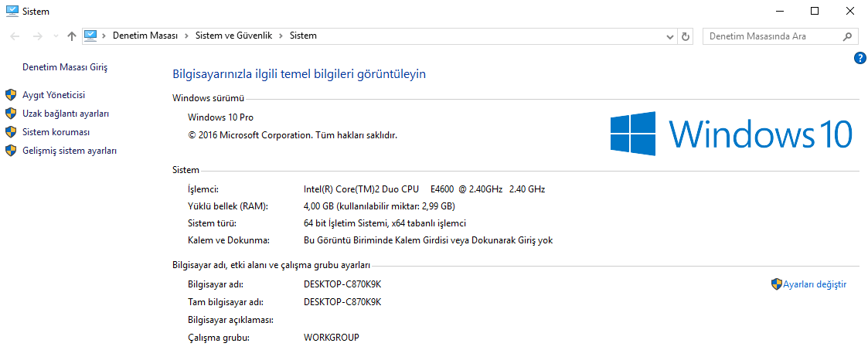868x350 pixels.
Task: Click shield icon beside Ayarları değiştir
Action: coord(776,284)
